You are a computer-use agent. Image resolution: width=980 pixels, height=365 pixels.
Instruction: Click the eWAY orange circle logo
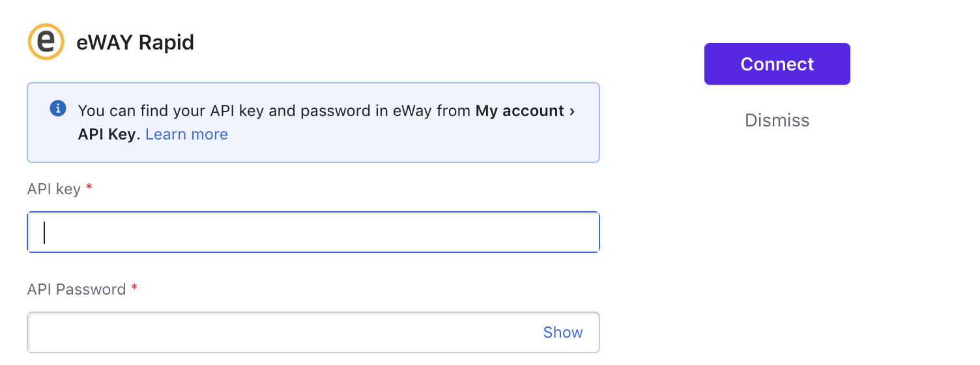[46, 42]
